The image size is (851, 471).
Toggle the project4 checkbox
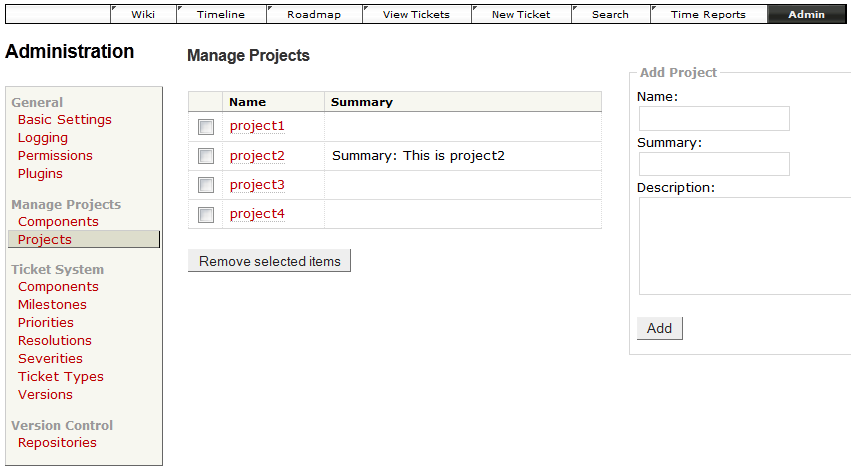206,214
